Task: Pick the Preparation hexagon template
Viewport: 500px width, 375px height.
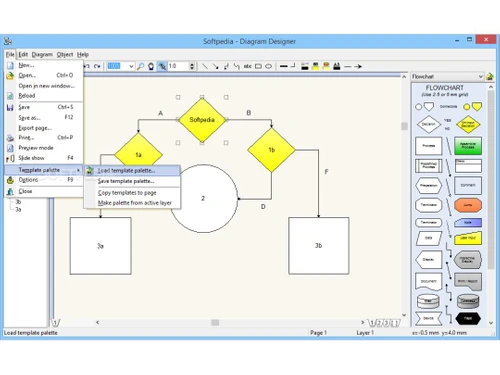Action: pos(429,185)
